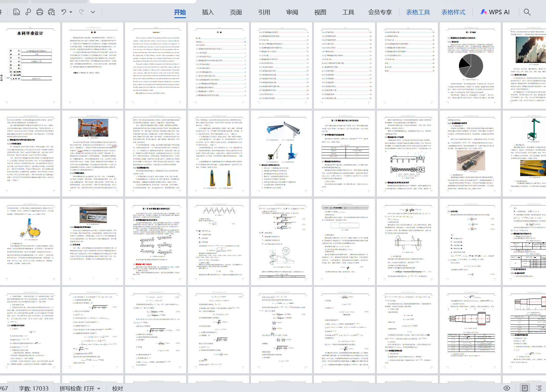The image size is (546, 392).
Task: Open the 审阅 tab
Action: click(292, 12)
